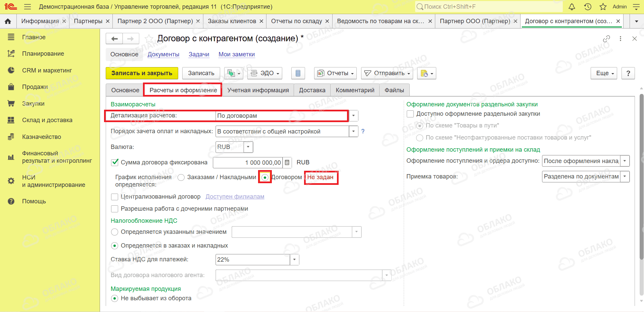
Task: Click the vertical scrollbar of the form
Action: click(641, 176)
